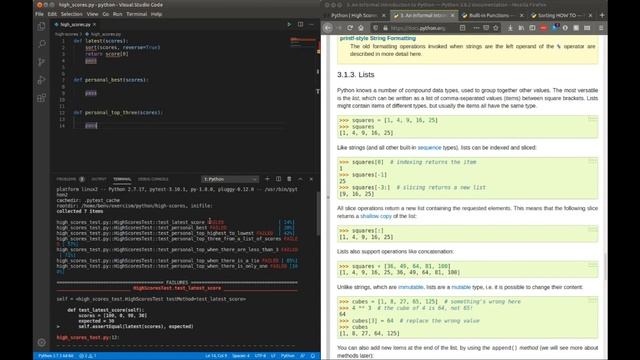Run the Python file with play button

[289, 24]
